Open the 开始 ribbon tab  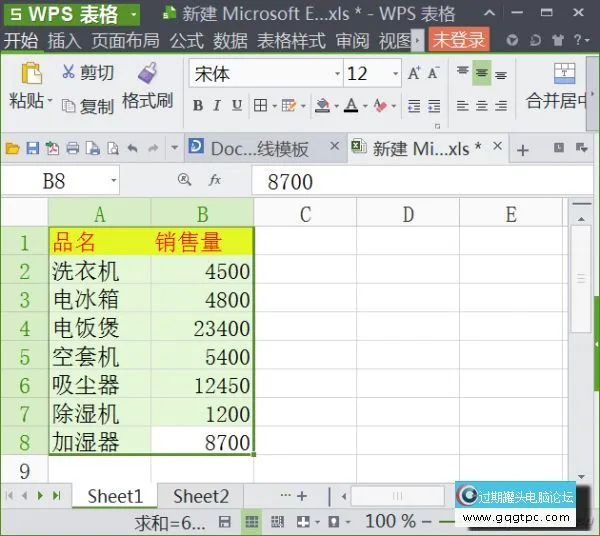click(x=21, y=41)
